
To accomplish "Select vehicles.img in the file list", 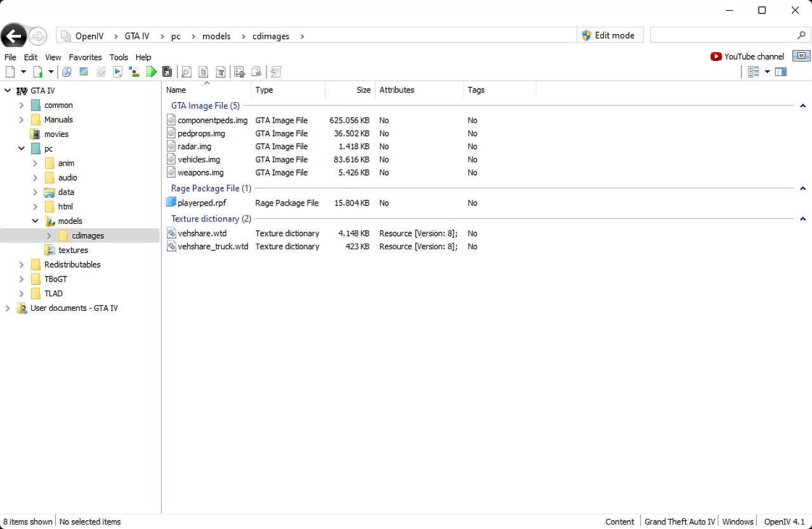I will pyautogui.click(x=199, y=159).
